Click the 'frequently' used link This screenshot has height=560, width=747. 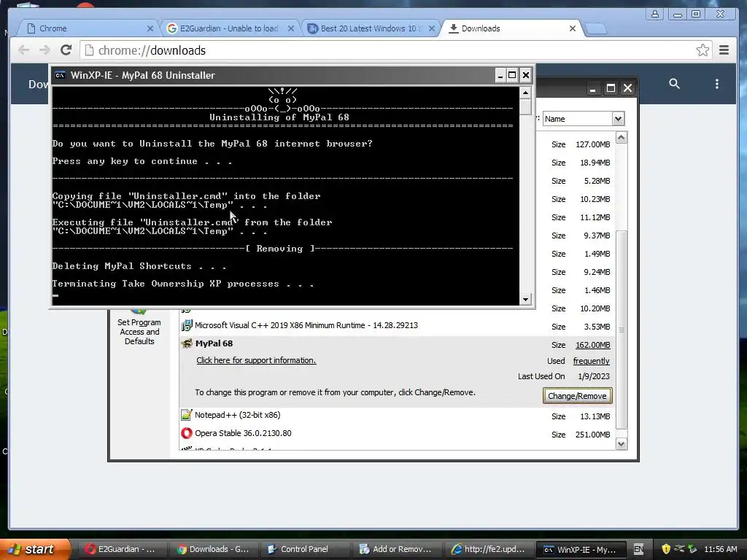591,361
